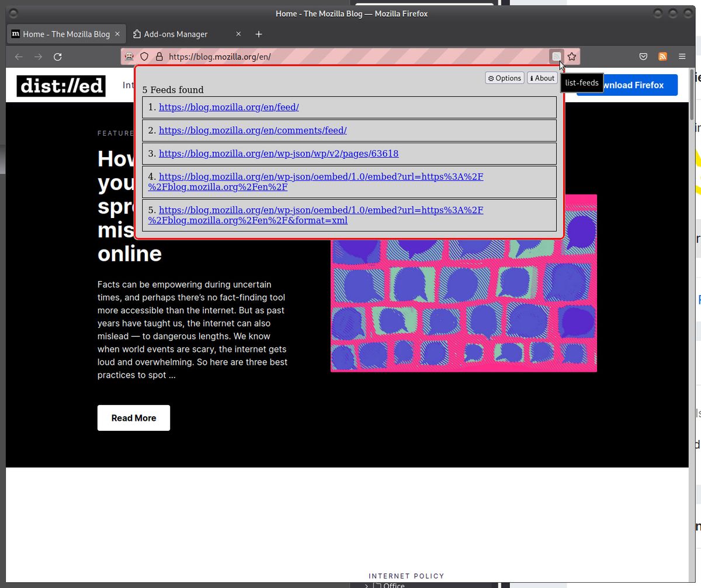Click Read More under the featured article
Screen dimensions: 701x588
click(133, 417)
